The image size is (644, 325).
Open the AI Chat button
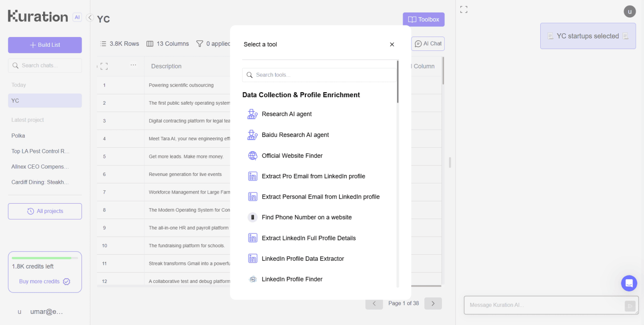click(x=428, y=44)
